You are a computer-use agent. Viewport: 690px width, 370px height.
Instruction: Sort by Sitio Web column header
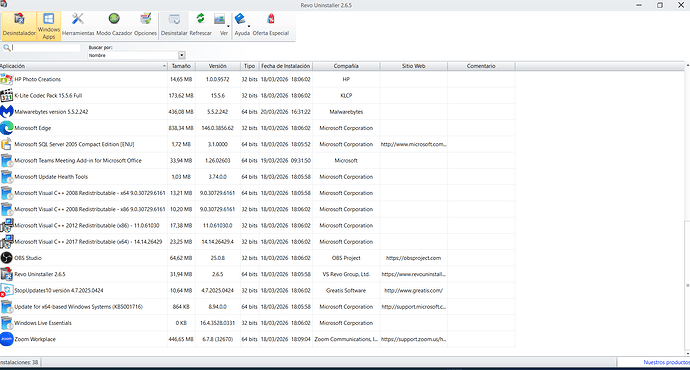[x=414, y=66]
